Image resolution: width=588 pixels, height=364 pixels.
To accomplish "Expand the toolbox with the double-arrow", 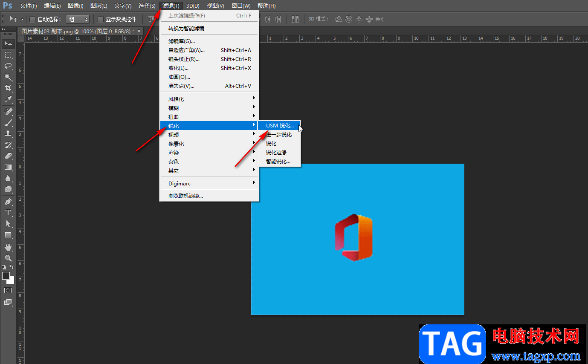I will point(4,29).
